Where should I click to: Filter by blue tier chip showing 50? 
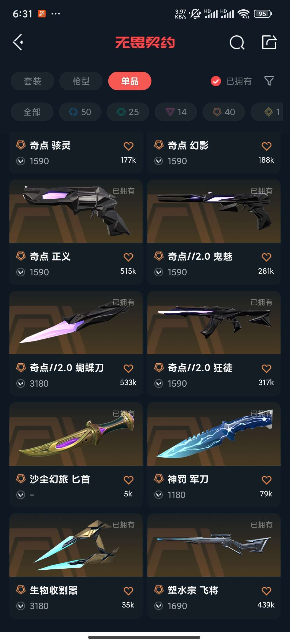[80, 112]
